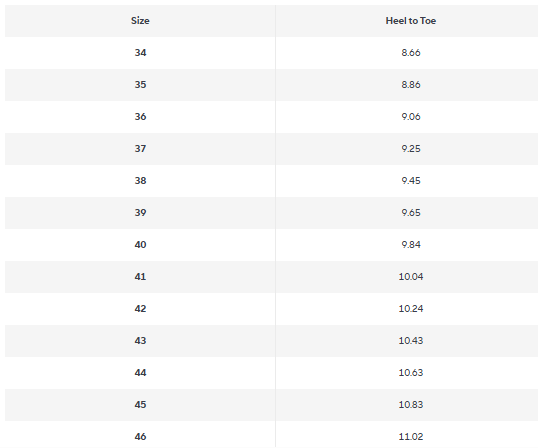Click the 10.24 measurement value

(411, 309)
